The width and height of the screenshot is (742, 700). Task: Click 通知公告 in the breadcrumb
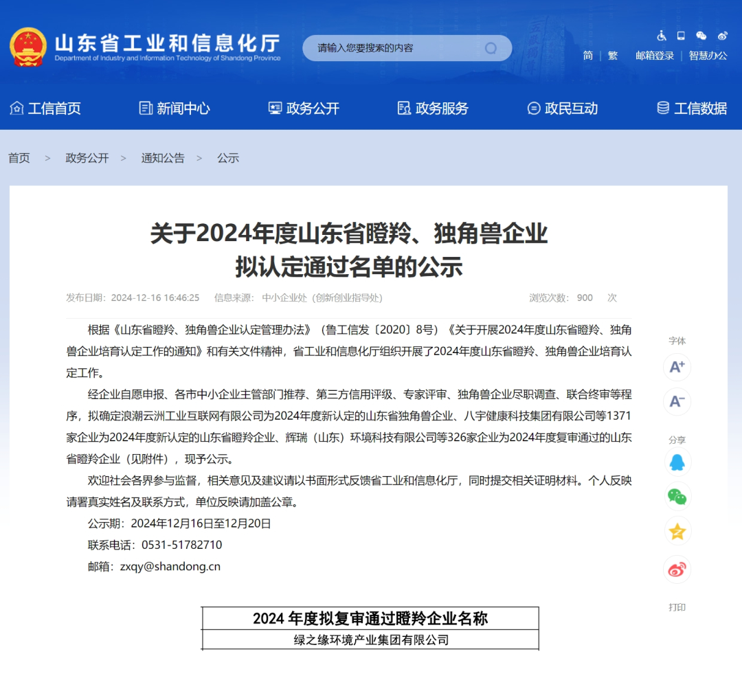[x=163, y=158]
